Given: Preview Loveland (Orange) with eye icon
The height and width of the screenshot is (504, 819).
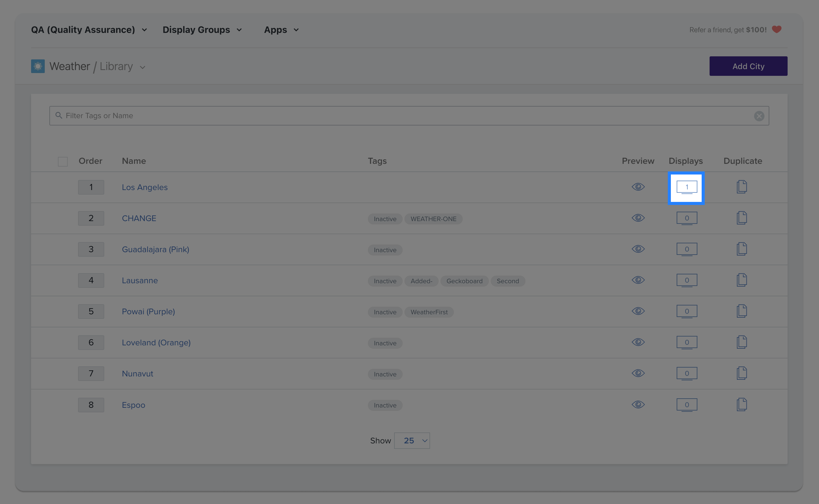Looking at the screenshot, I should click(638, 342).
